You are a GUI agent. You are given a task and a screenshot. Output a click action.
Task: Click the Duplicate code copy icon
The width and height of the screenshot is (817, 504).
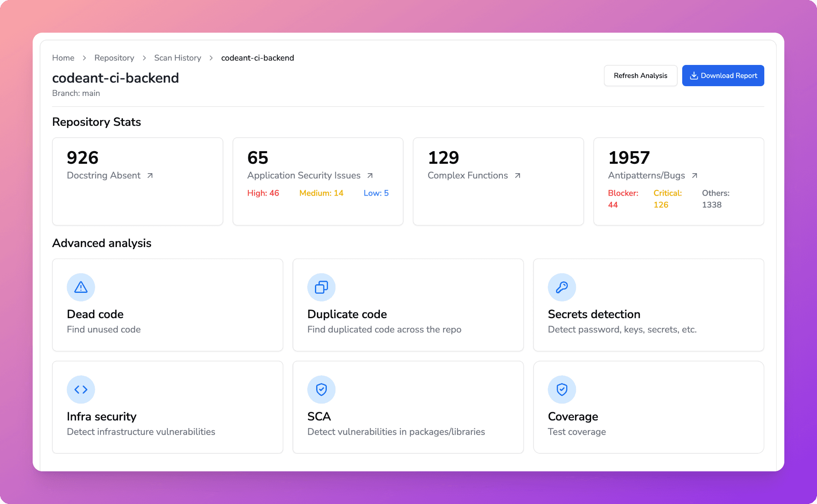click(321, 287)
